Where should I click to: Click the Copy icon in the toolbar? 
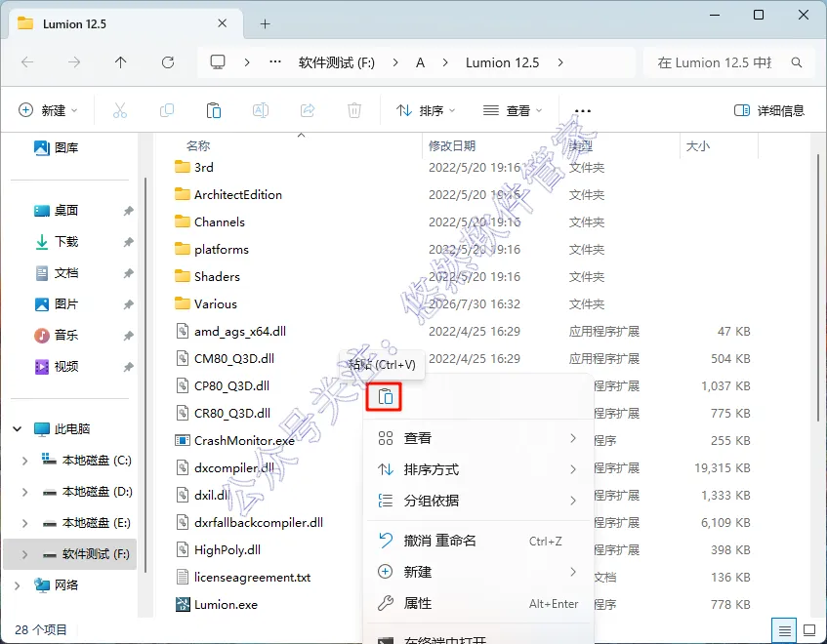[x=167, y=110]
